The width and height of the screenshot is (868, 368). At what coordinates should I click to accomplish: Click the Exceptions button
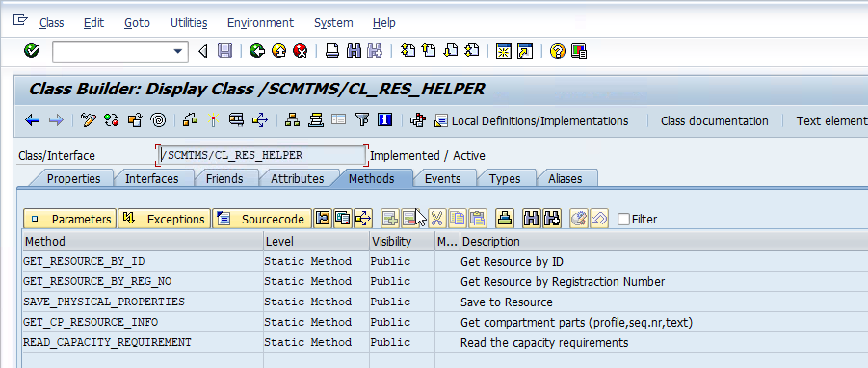[x=165, y=219]
